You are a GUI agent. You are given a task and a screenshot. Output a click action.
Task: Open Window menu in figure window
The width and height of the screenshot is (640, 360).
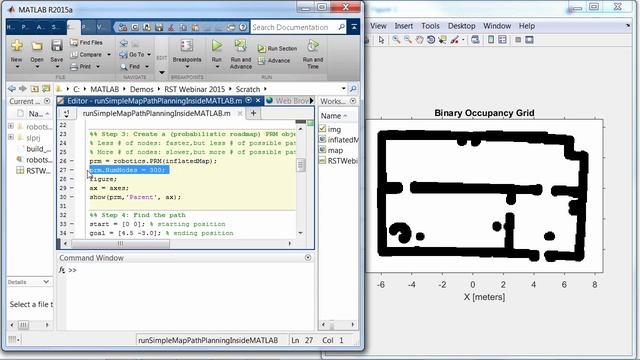(497, 26)
